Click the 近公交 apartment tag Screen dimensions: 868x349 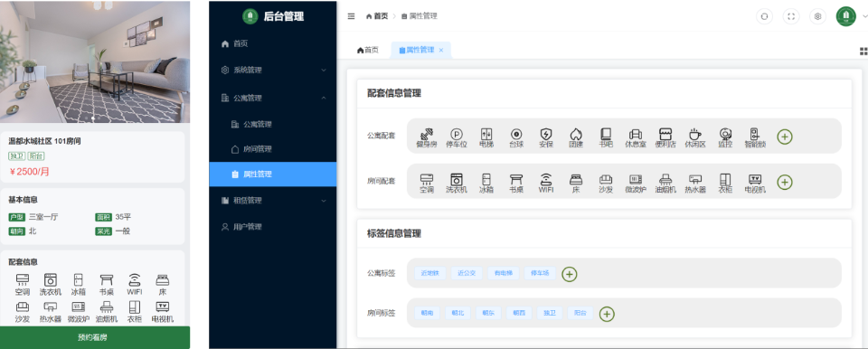pyautogui.click(x=467, y=273)
